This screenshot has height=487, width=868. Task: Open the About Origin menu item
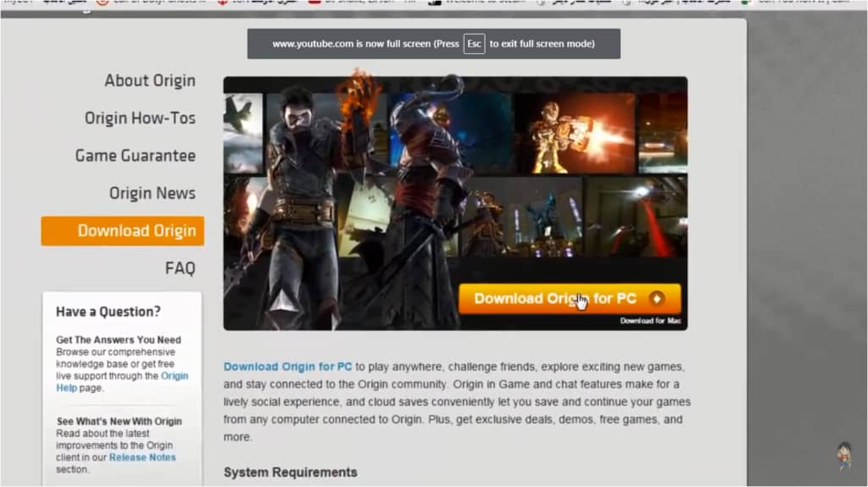pyautogui.click(x=149, y=80)
